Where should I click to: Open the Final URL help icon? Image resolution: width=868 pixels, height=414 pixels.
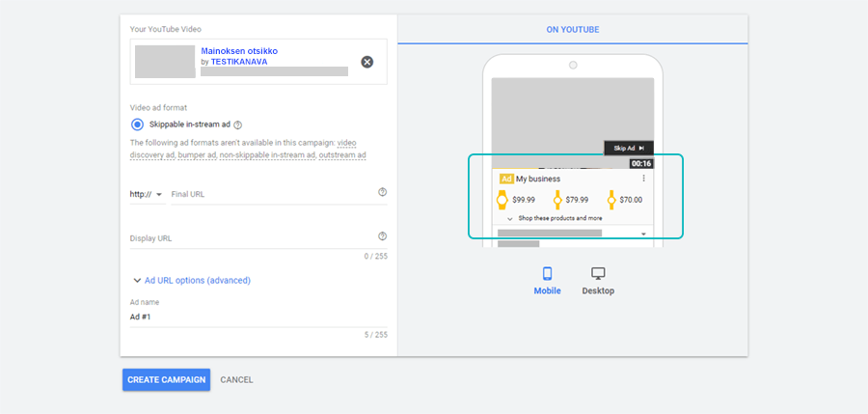click(382, 192)
